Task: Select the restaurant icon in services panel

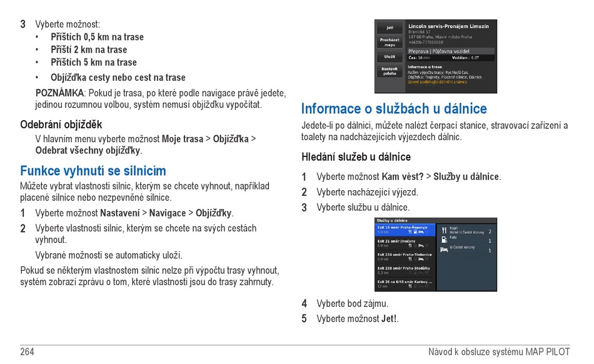Action: click(445, 230)
